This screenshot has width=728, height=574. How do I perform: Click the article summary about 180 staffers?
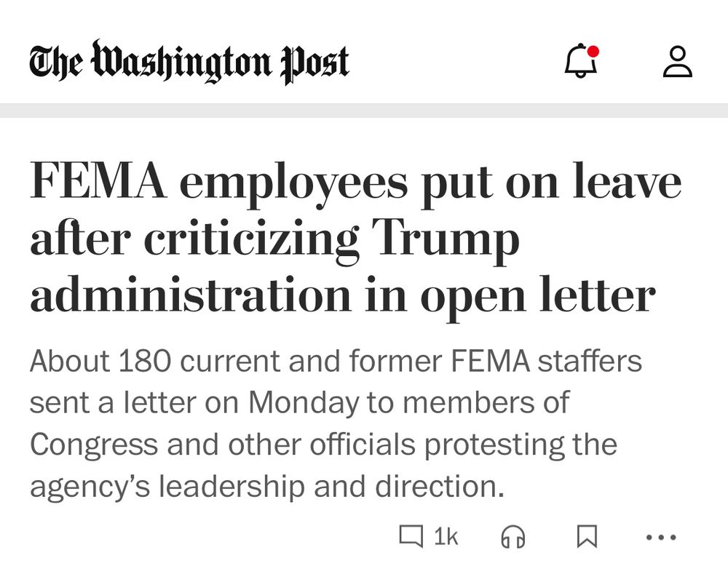click(336, 423)
